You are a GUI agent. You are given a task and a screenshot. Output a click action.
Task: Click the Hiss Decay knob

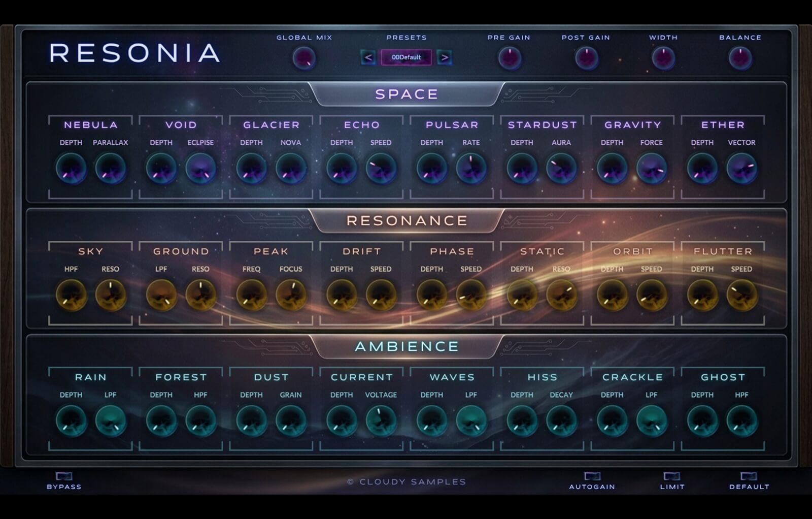pyautogui.click(x=561, y=421)
